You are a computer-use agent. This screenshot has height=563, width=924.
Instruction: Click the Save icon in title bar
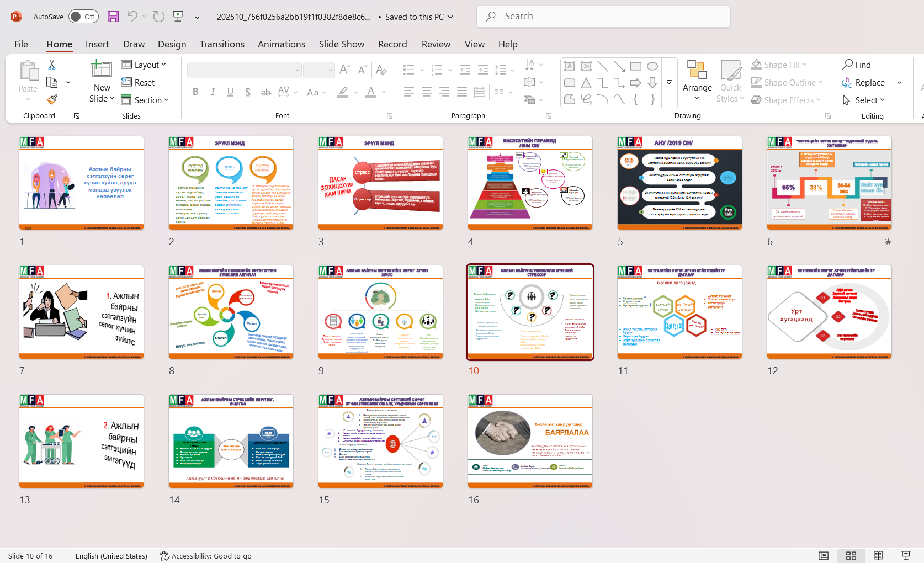[113, 17]
